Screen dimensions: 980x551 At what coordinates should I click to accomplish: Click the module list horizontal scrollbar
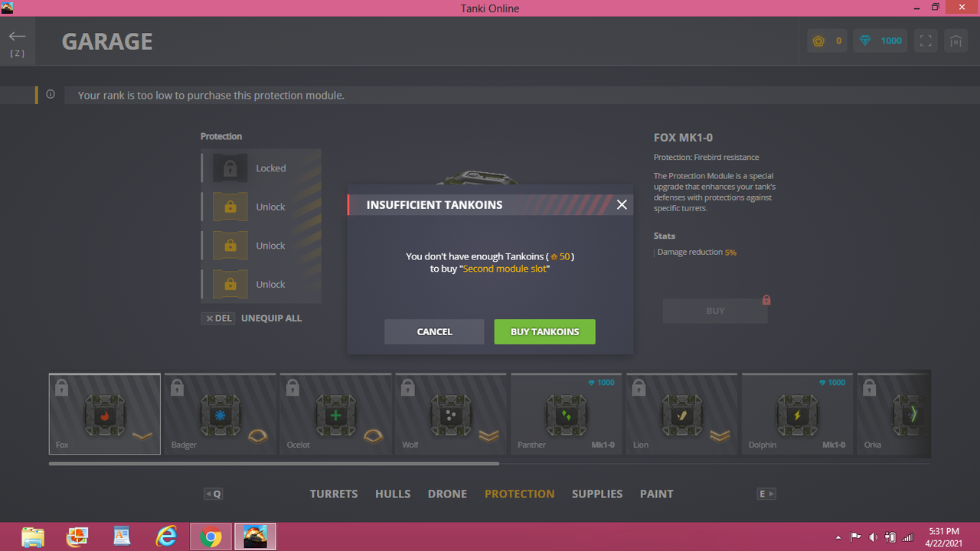pyautogui.click(x=274, y=464)
